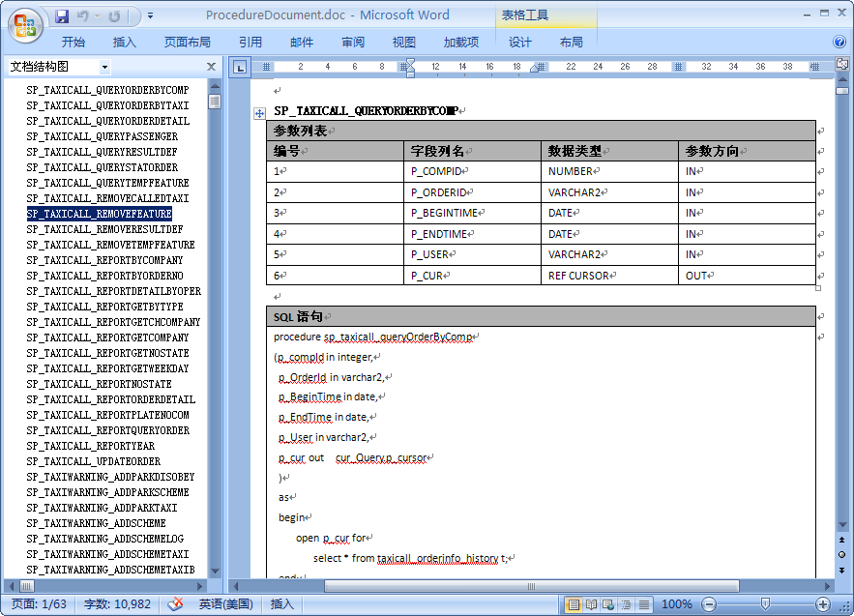Open the 文档结构图 pane dropdown

tap(104, 67)
